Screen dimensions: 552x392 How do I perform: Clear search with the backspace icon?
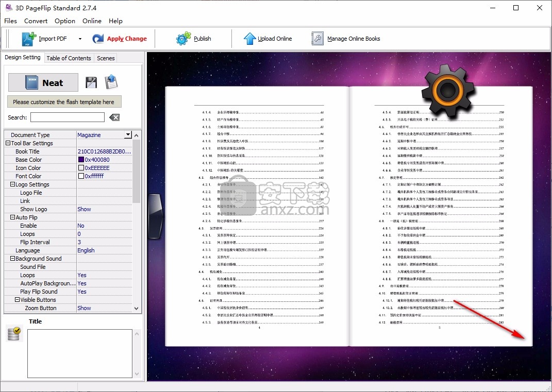coord(114,117)
